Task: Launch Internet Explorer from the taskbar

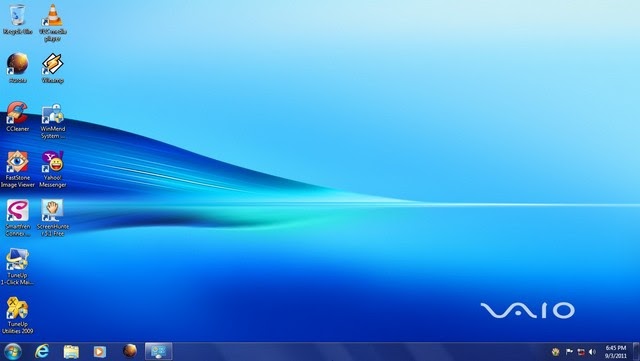Action: point(42,352)
